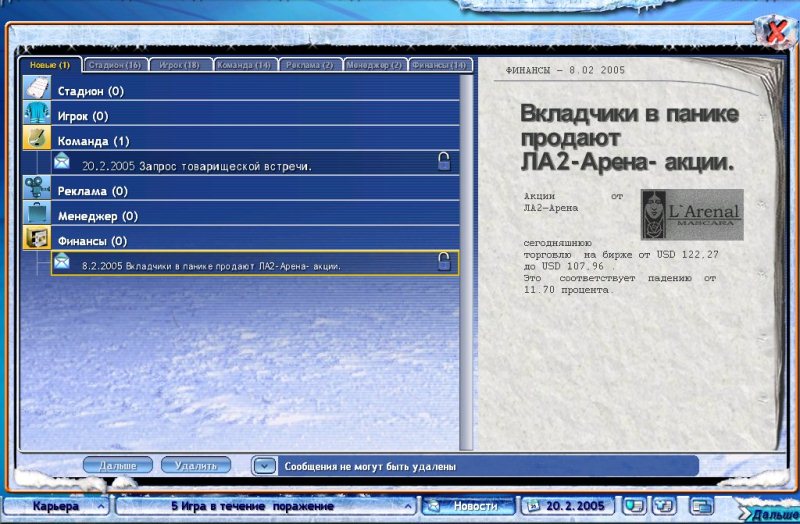This screenshot has width=800, height=524.
Task: Toggle lock on the 20.2.2005 message
Action: 444,162
